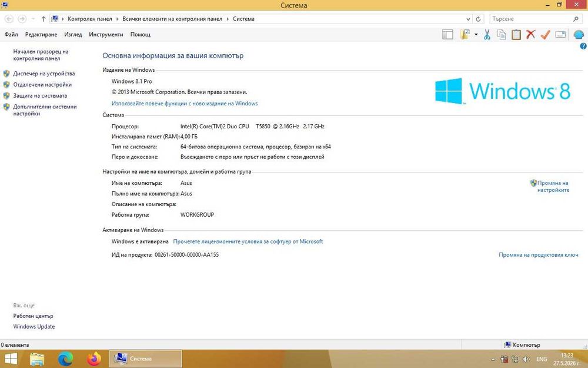This screenshot has width=588, height=368.
Task: Click the clipboard Paste icon
Action: pyautogui.click(x=516, y=35)
